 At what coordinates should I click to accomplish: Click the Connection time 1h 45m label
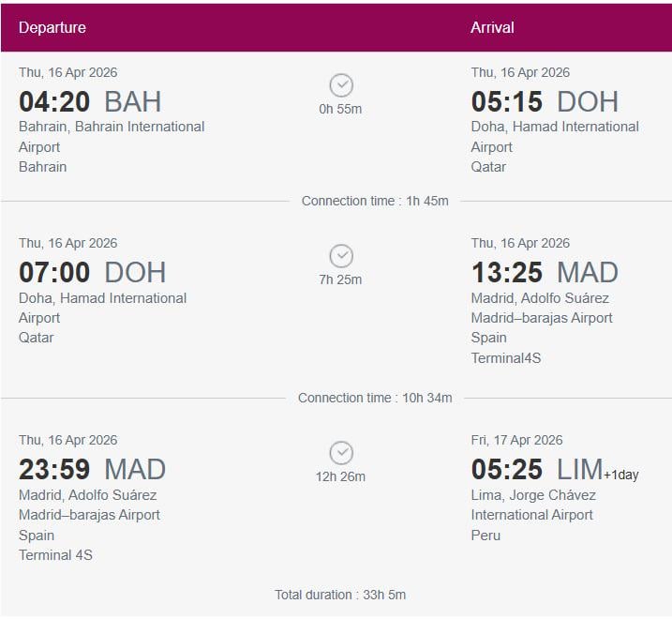click(x=375, y=201)
